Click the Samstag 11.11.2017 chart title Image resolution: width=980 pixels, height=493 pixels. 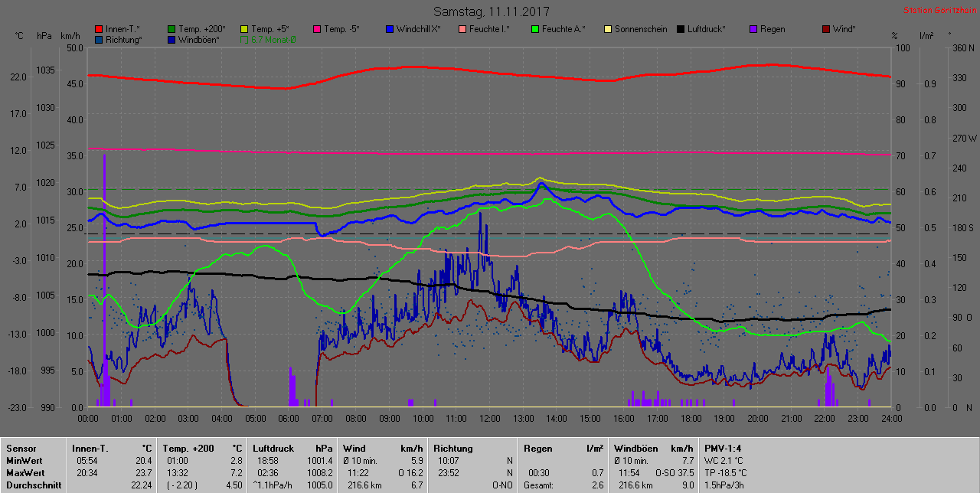point(491,11)
